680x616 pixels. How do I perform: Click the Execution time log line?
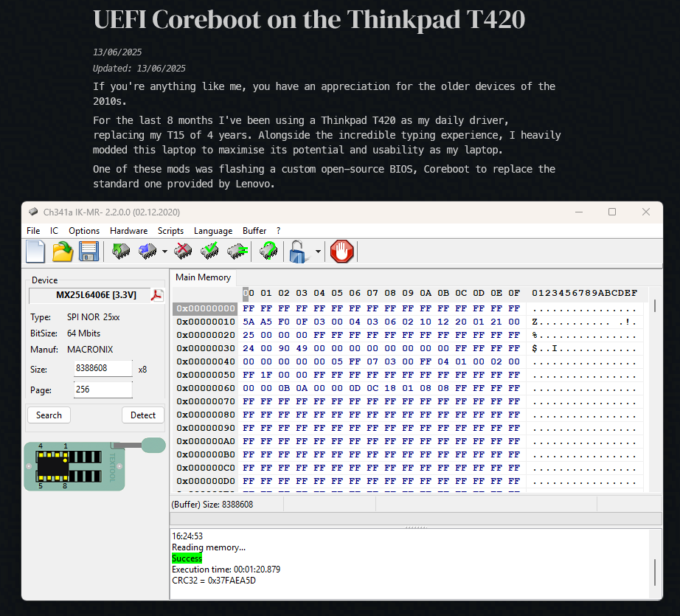coord(226,569)
